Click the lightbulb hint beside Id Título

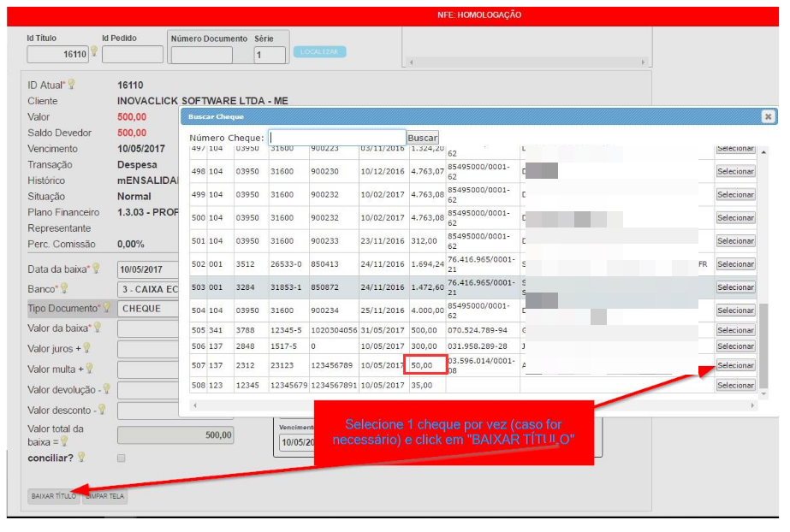(x=94, y=52)
